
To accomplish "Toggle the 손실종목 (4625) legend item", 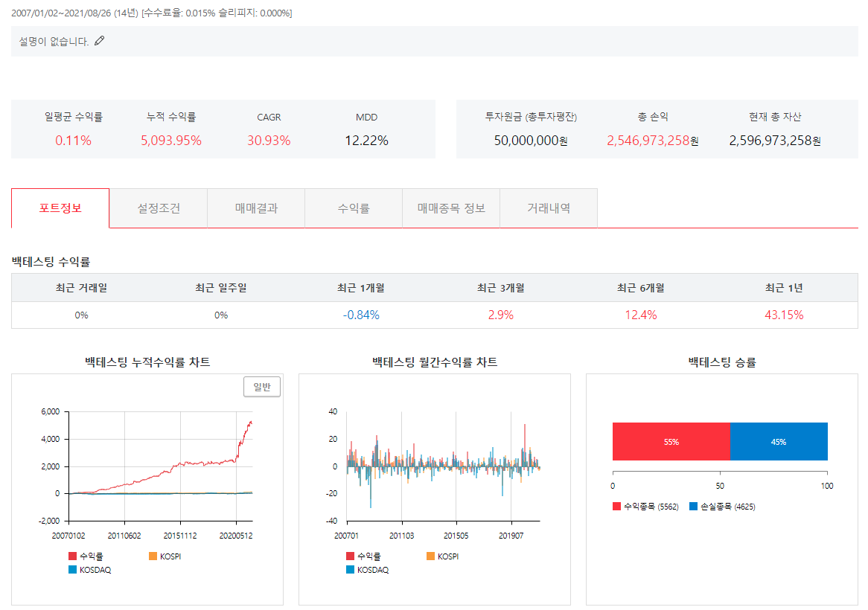I will pyautogui.click(x=722, y=506).
